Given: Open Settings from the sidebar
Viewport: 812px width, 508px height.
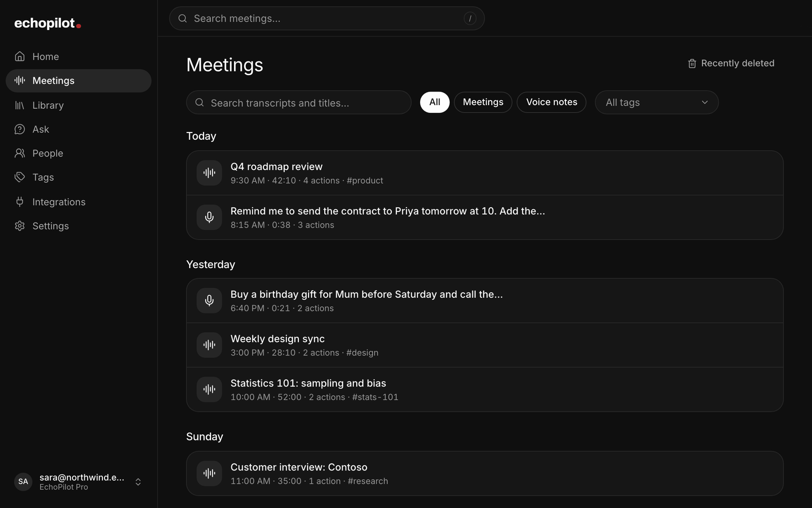Looking at the screenshot, I should click(79, 226).
